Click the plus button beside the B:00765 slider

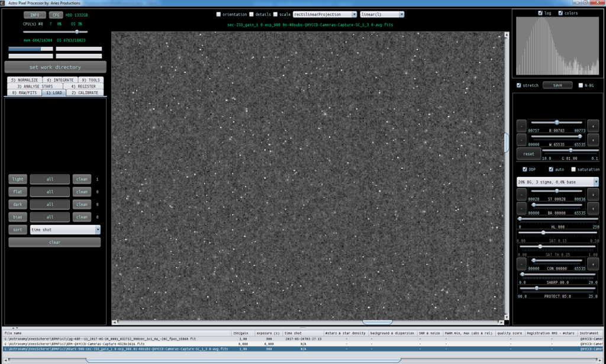point(593,126)
